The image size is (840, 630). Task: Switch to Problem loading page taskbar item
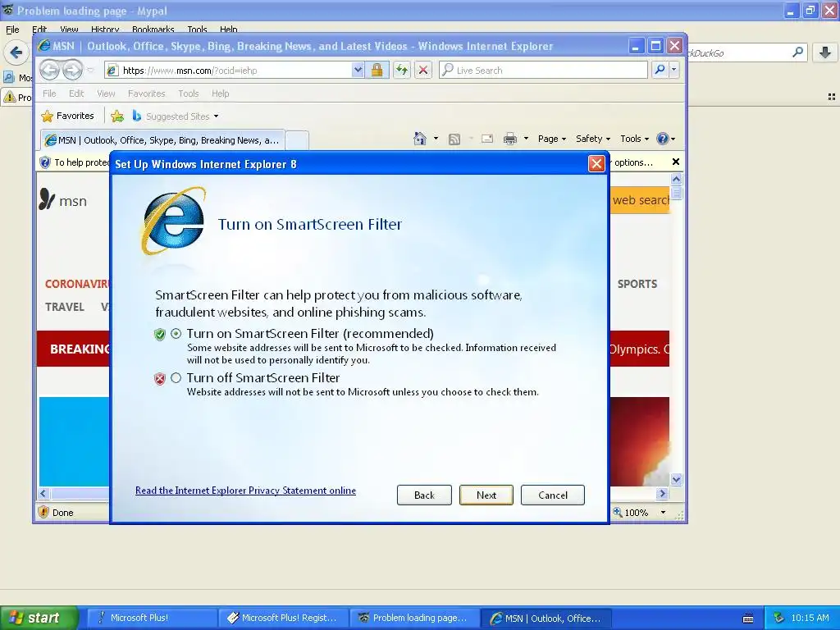pos(414,618)
